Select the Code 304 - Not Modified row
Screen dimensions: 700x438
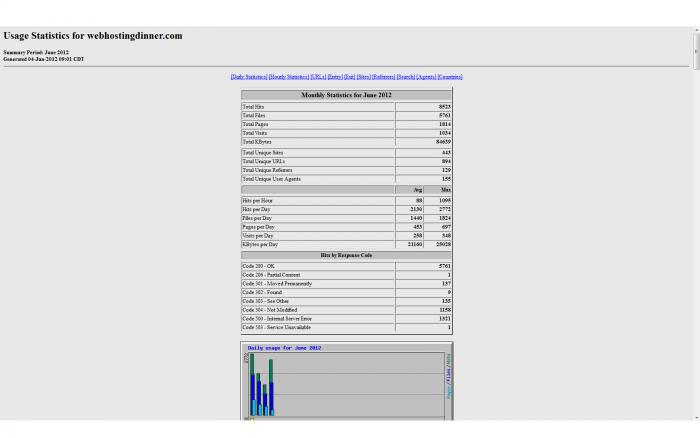pos(346,310)
